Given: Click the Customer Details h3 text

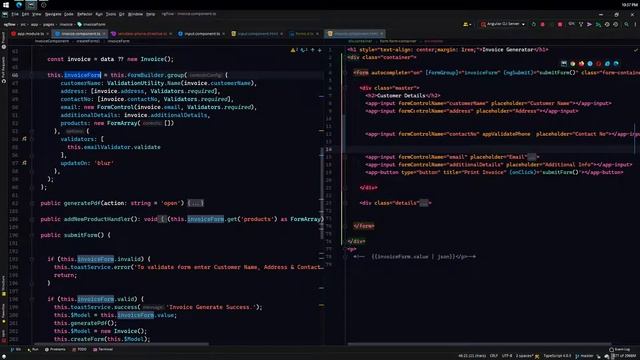Looking at the screenshot, I should coord(401,96).
